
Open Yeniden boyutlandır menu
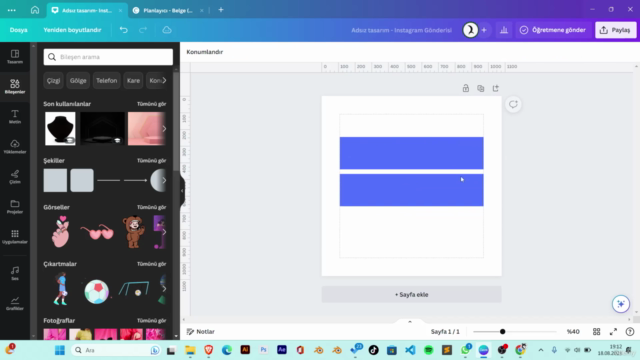72,30
